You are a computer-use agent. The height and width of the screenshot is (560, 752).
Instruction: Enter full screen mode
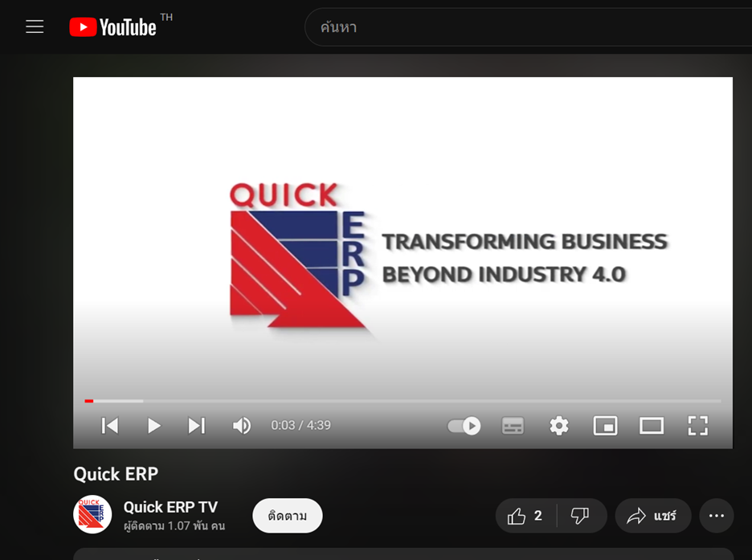pyautogui.click(x=697, y=425)
